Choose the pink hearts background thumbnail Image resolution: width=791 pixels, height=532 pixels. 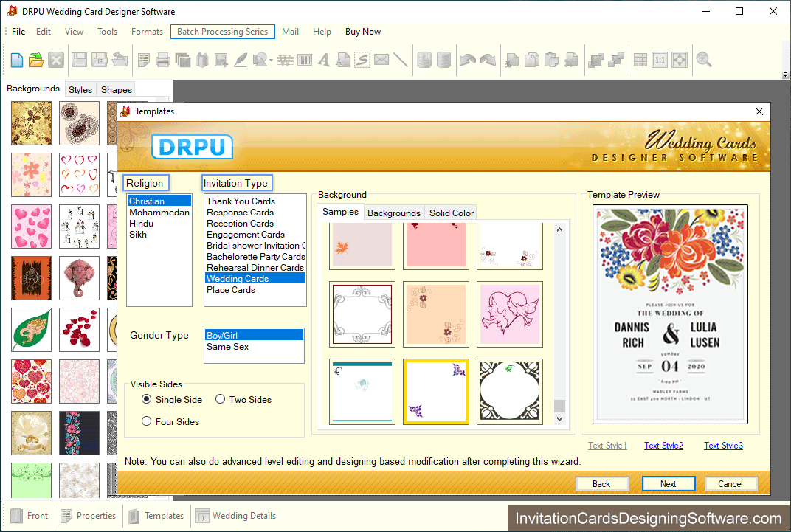point(31,227)
